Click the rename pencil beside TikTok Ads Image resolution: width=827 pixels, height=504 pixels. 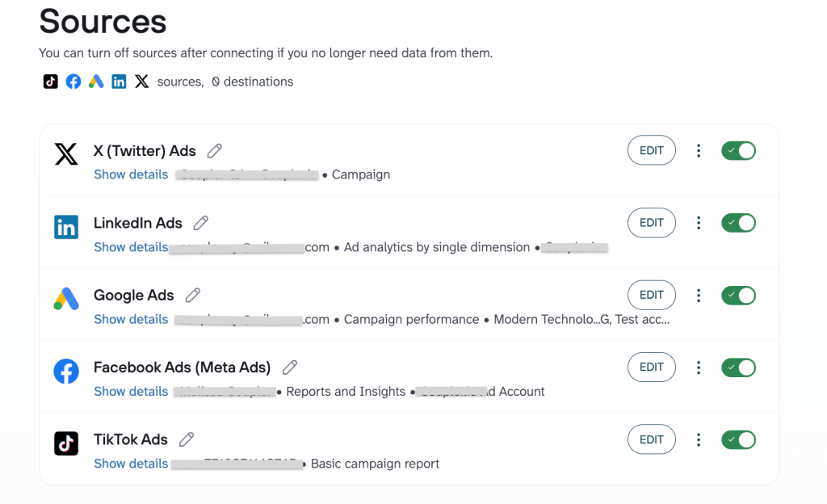[185, 439]
